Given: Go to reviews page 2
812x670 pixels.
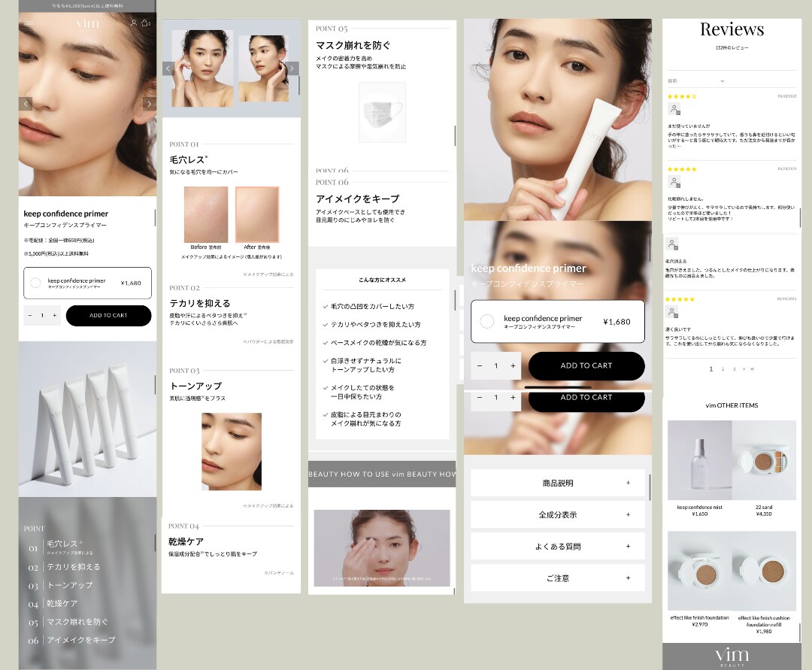Looking at the screenshot, I should tap(723, 369).
